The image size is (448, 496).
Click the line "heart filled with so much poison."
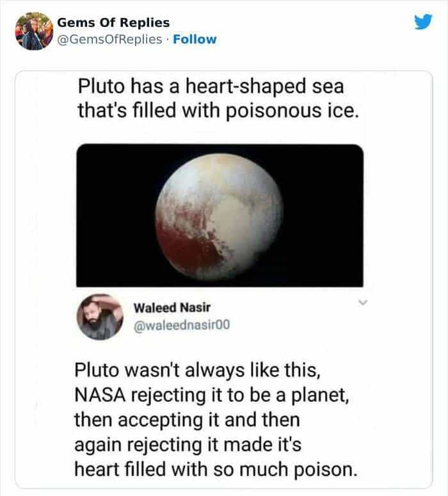(x=214, y=468)
